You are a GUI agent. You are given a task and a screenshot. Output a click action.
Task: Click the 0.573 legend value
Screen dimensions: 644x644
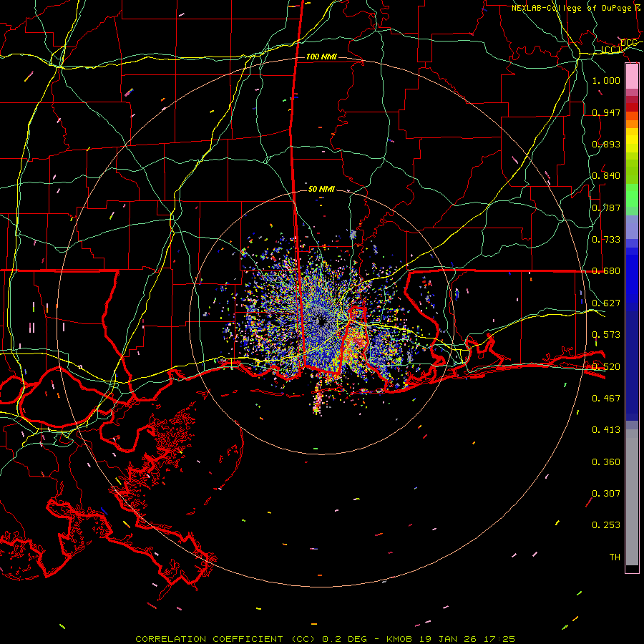(606, 335)
